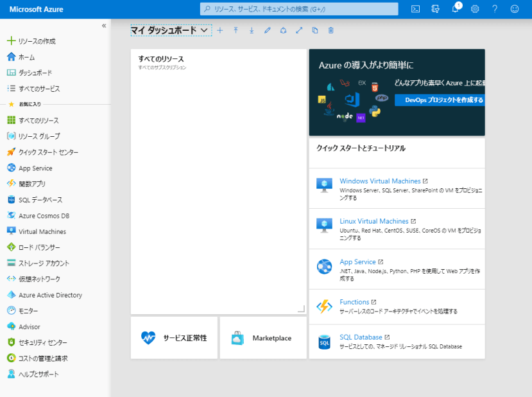Viewport: 532px width, 397px height.
Task: Click the Microsoft Azure logo text
Action: (x=37, y=9)
